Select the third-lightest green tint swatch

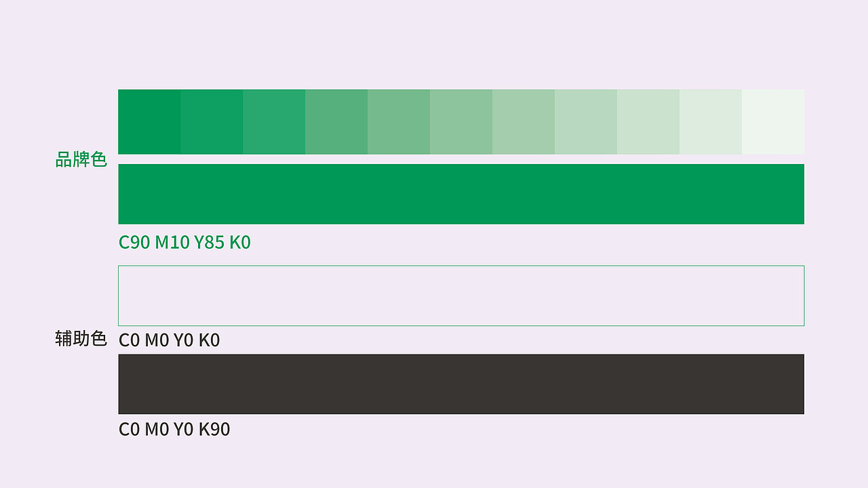coord(648,122)
